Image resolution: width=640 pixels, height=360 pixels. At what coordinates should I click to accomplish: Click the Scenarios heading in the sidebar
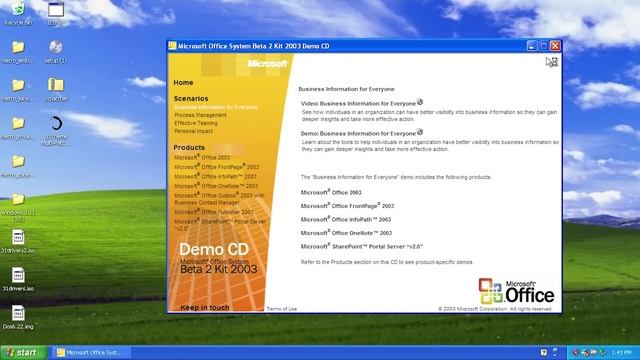click(x=191, y=98)
